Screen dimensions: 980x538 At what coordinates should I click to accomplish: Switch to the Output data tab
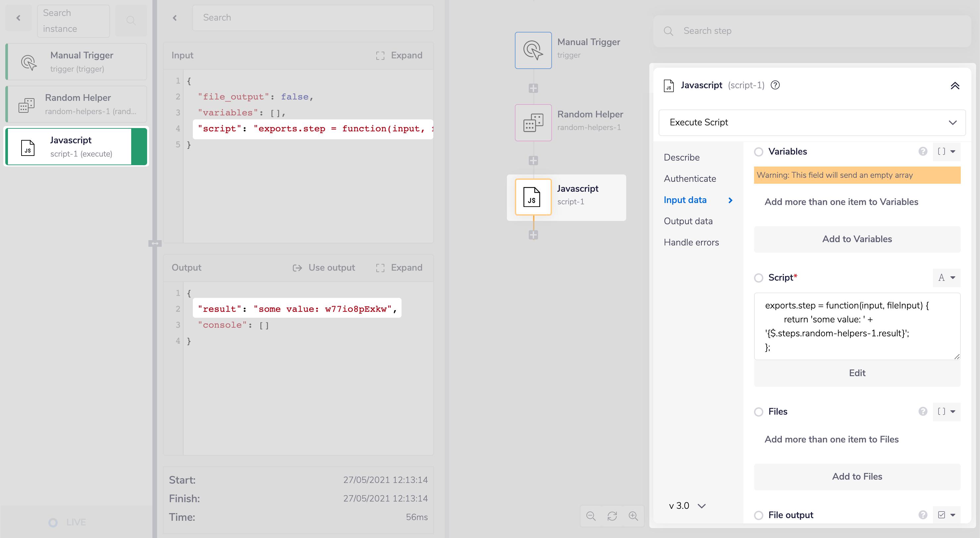pos(688,221)
